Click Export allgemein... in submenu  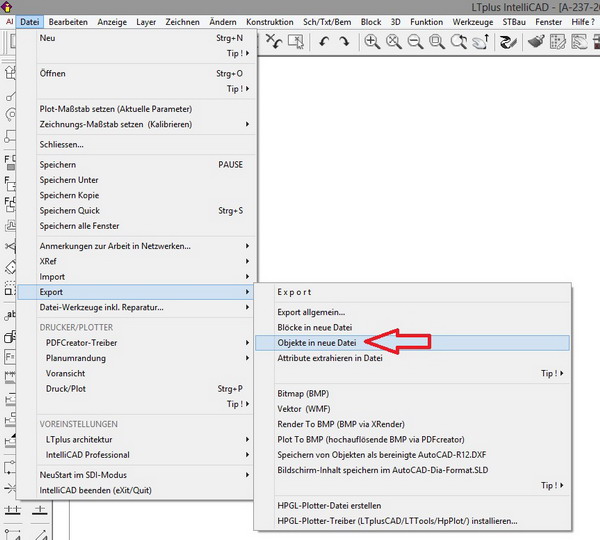tap(412, 312)
